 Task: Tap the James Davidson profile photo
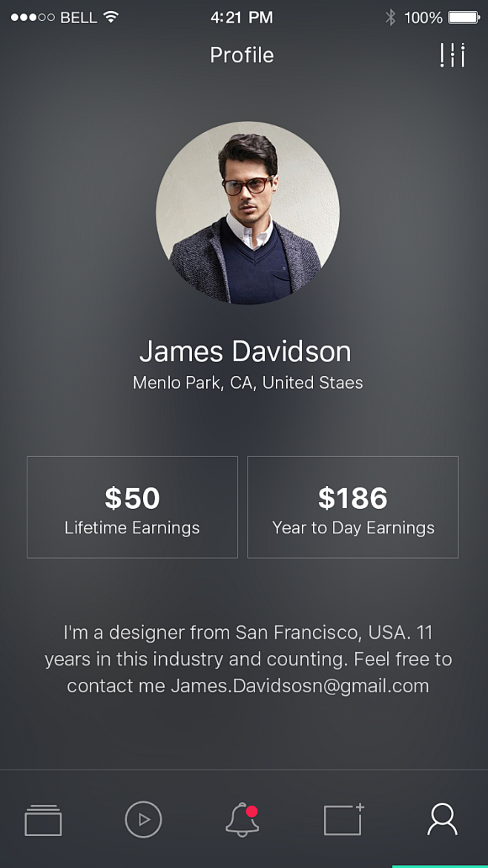(248, 213)
